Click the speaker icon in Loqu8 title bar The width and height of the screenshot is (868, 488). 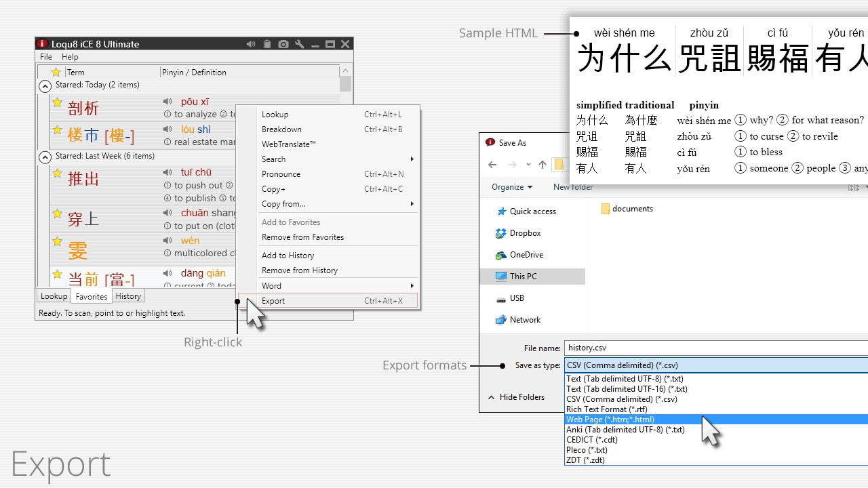[251, 44]
